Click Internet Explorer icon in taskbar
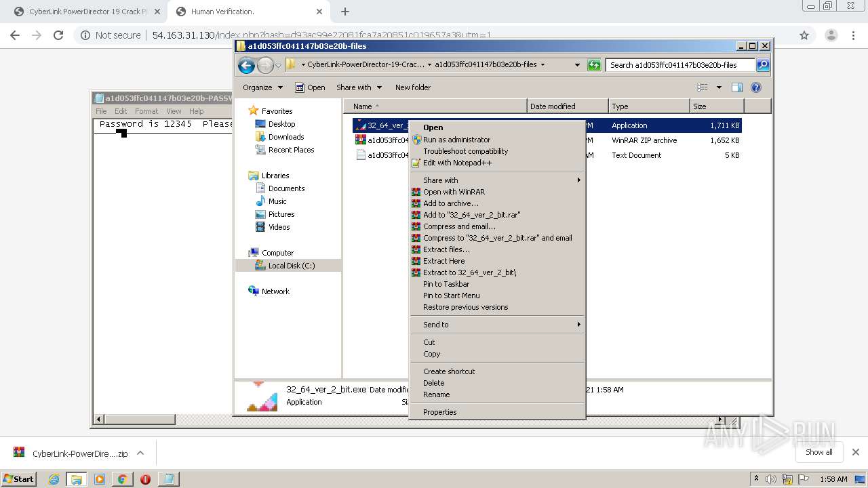Viewport: 868px width, 488px height. (54, 479)
